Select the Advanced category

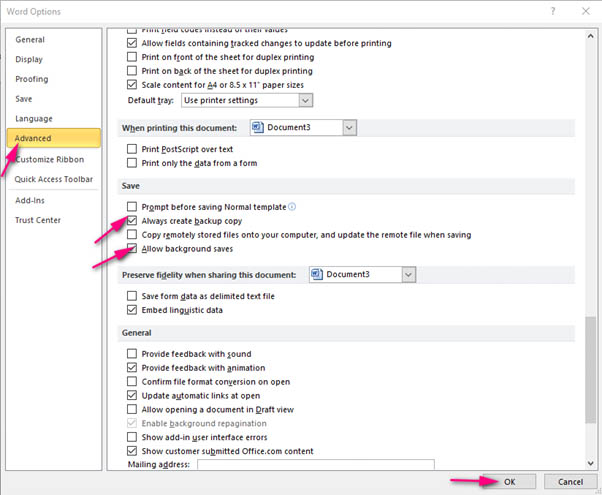(x=53, y=138)
